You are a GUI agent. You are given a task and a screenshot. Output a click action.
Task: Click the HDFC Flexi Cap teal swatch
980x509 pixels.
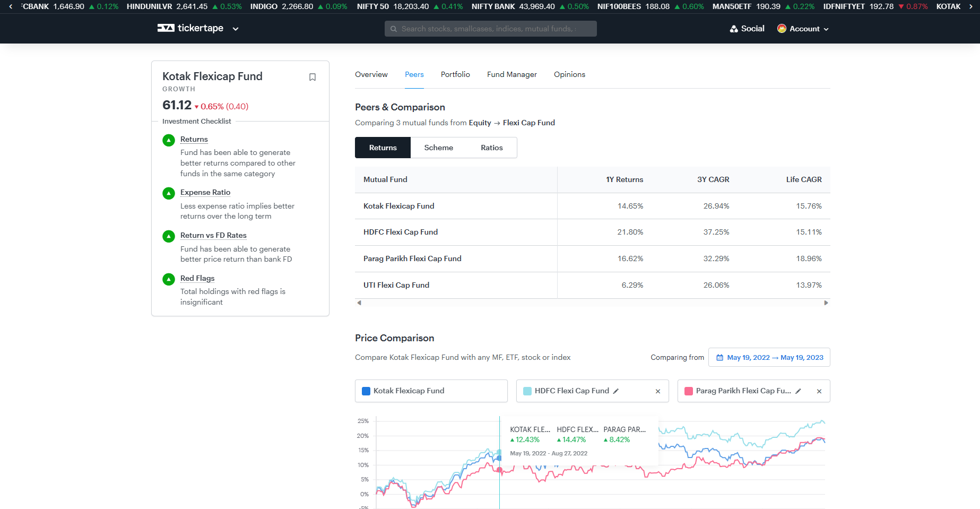click(x=527, y=391)
